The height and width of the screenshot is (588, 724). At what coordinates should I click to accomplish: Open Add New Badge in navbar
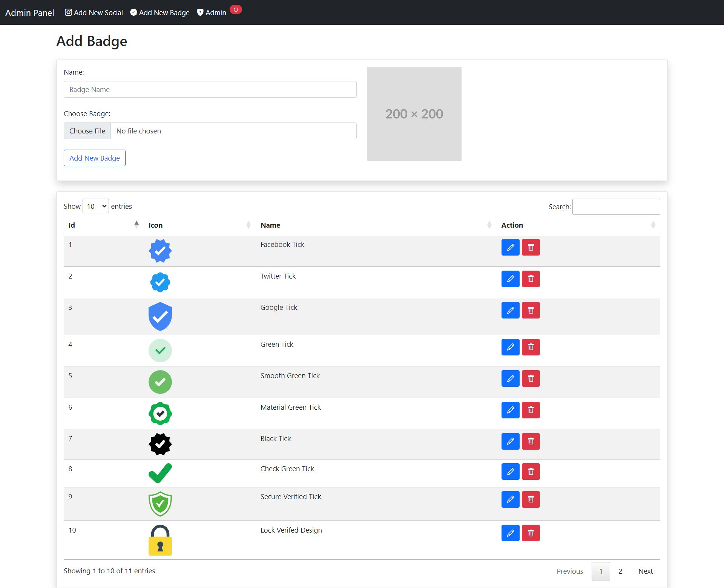click(160, 12)
